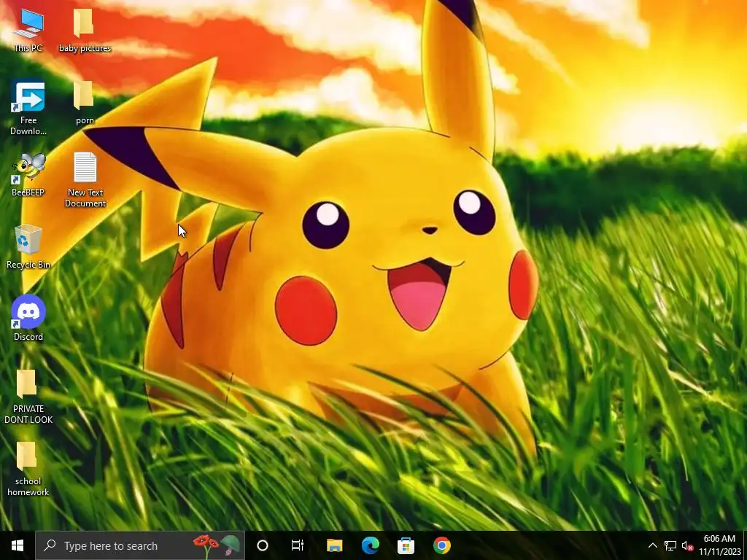Screen dimensions: 747x560
Task: Open Microsoft Store from the taskbar
Action: tap(406, 545)
